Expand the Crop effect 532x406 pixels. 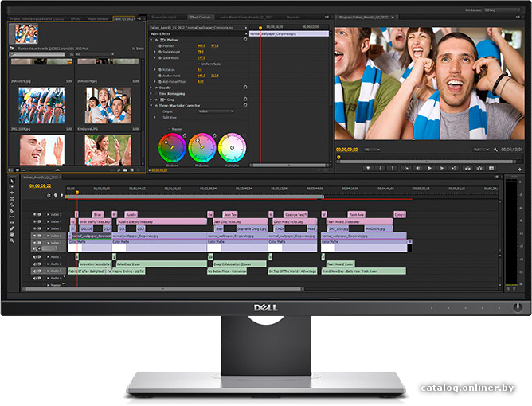click(x=151, y=100)
